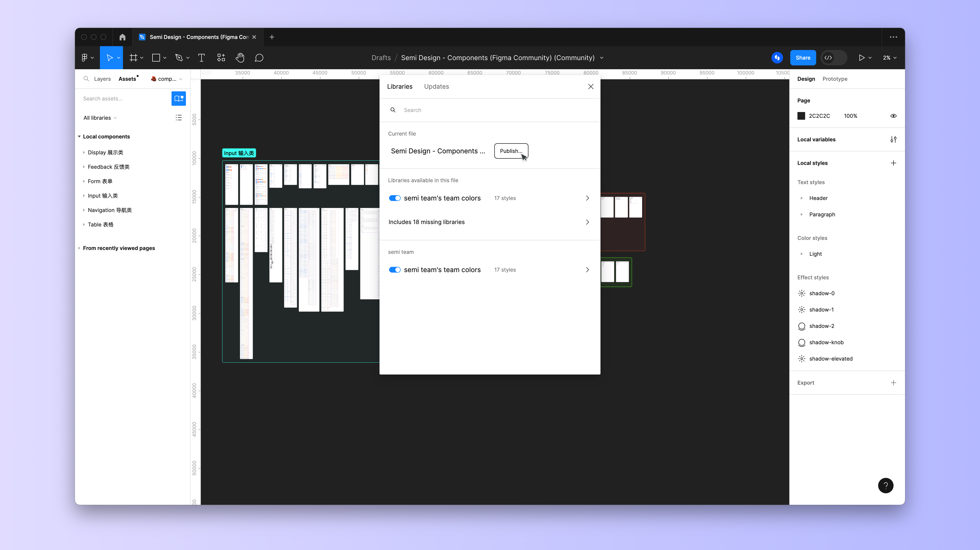Open the Resources components tool
This screenshot has width=980, height=550.
click(221, 57)
